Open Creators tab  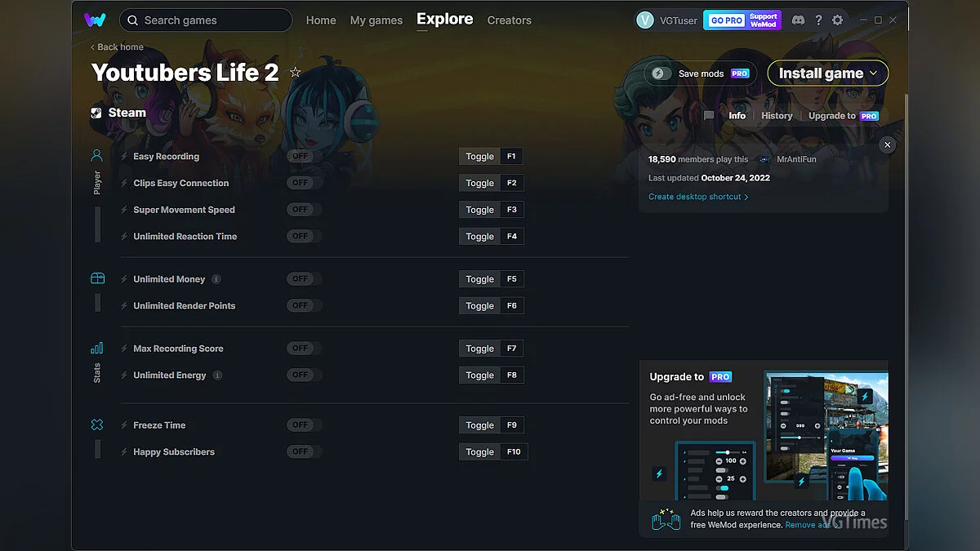509,20
